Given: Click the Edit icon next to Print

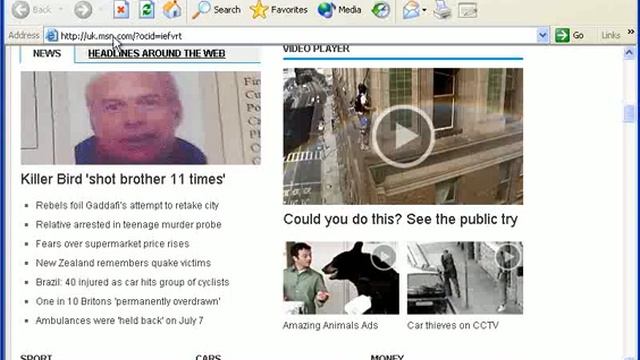Looking at the screenshot, I should pos(467,10).
